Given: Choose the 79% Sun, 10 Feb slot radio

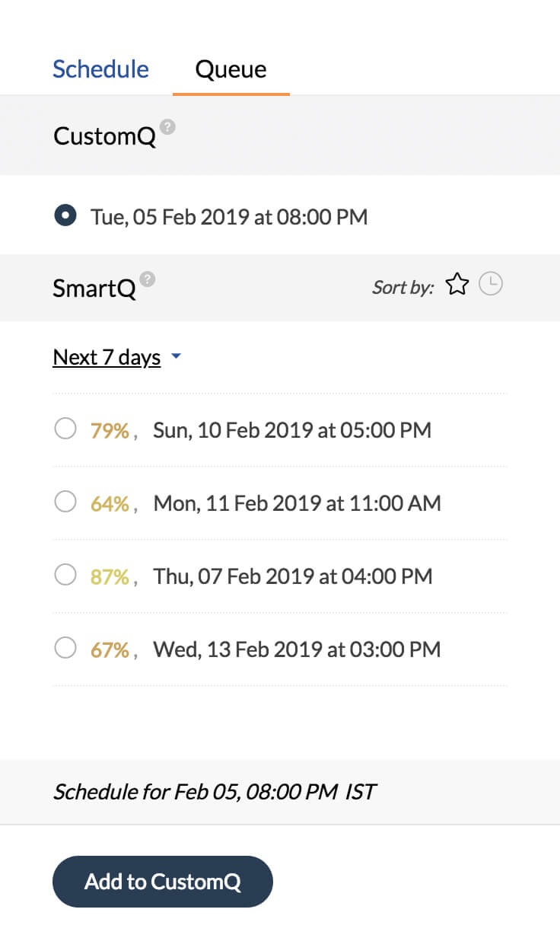Looking at the screenshot, I should [x=65, y=429].
